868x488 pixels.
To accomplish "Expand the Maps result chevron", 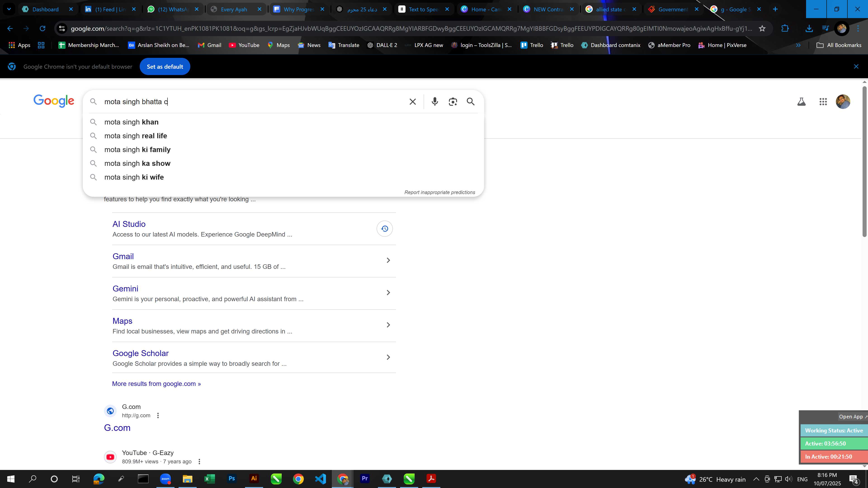I will pyautogui.click(x=388, y=325).
